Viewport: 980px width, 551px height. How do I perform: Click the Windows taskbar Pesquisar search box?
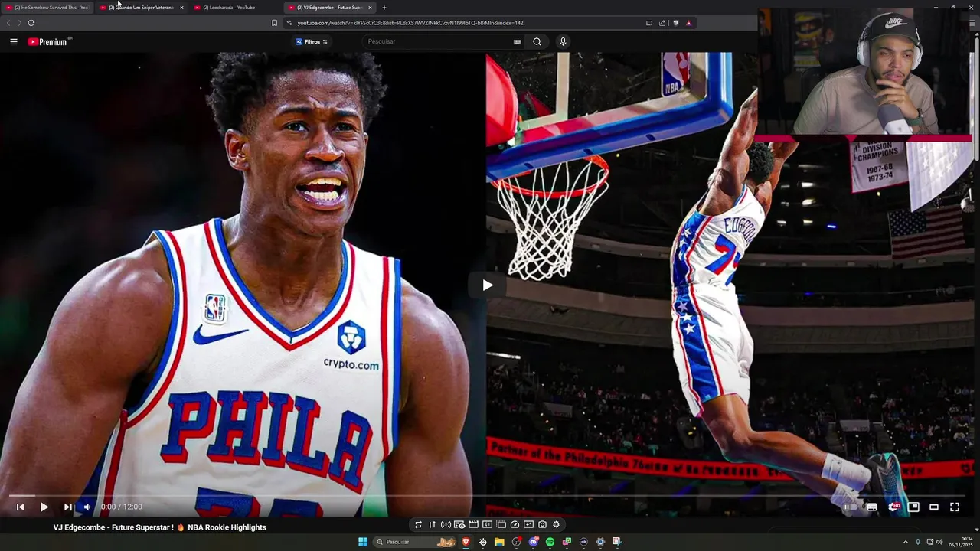[x=415, y=542]
